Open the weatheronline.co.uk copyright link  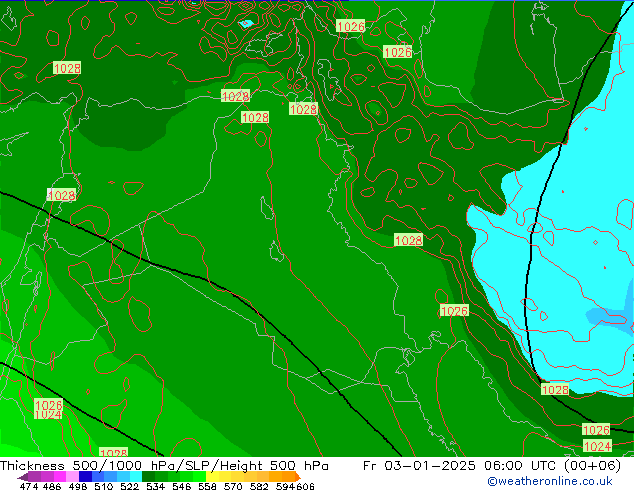click(x=550, y=481)
